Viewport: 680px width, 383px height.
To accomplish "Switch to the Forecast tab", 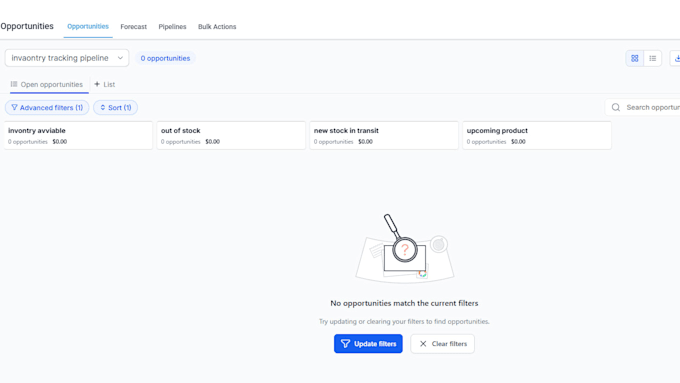I will click(x=134, y=27).
